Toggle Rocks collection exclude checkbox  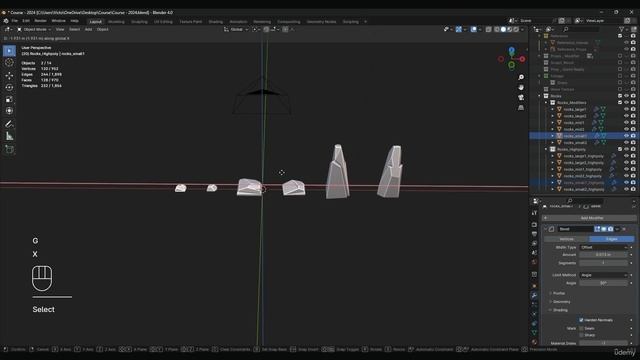[x=620, y=96]
